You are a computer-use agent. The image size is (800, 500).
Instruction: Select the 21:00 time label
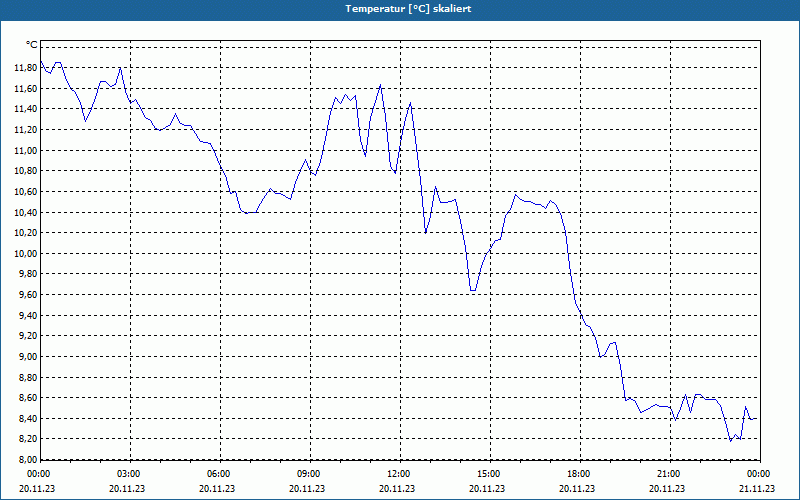coord(668,473)
